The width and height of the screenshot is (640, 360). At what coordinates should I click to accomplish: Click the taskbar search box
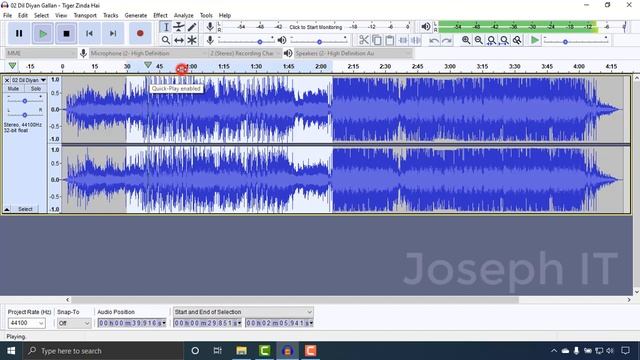[x=103, y=351]
